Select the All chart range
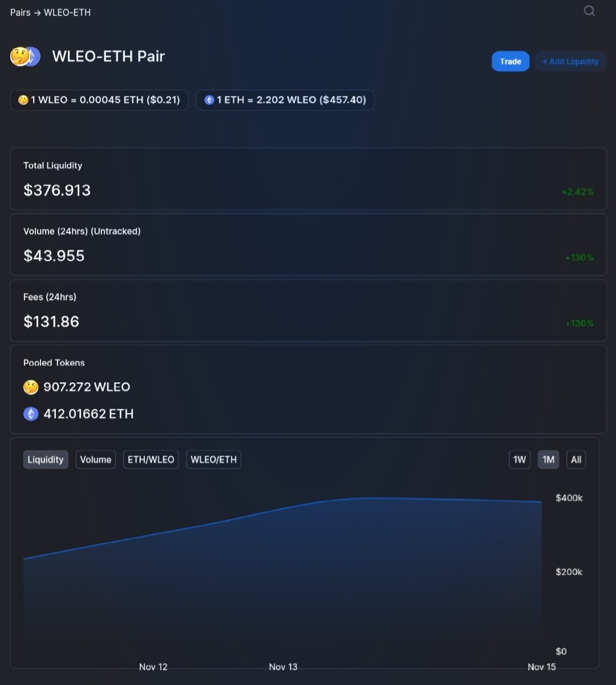The height and width of the screenshot is (685, 616). coord(576,460)
